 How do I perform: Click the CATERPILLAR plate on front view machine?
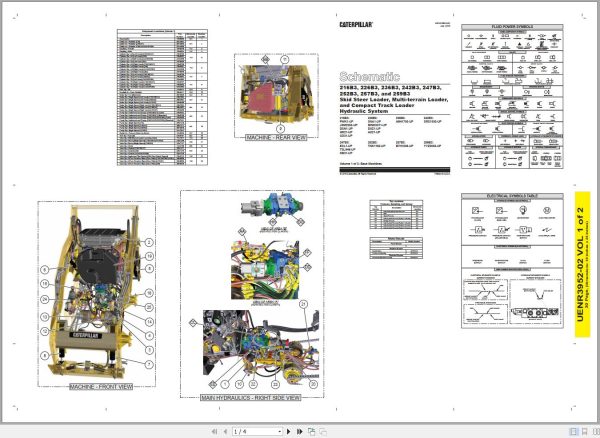click(x=86, y=335)
